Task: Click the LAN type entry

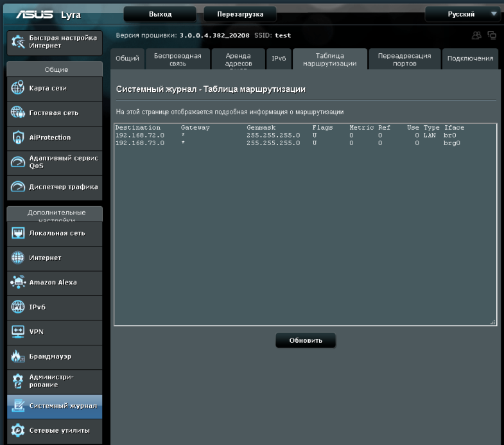Action: point(430,135)
